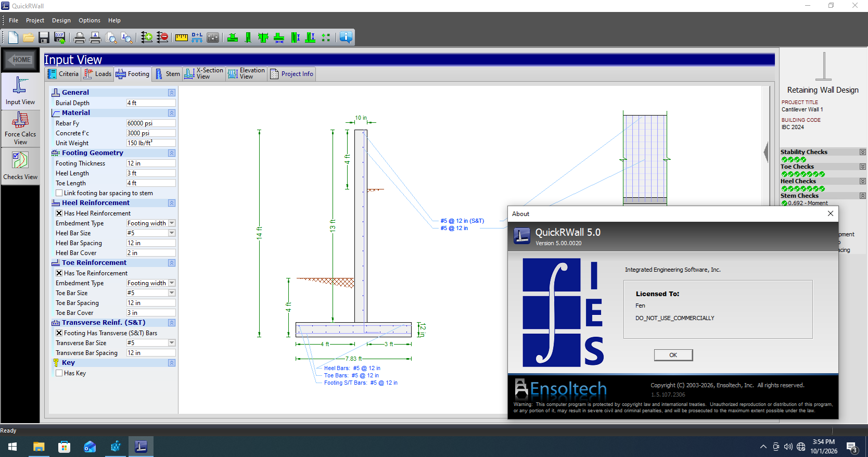Edit the Burial Depth field
Screen dimensions: 868x457
(151, 103)
